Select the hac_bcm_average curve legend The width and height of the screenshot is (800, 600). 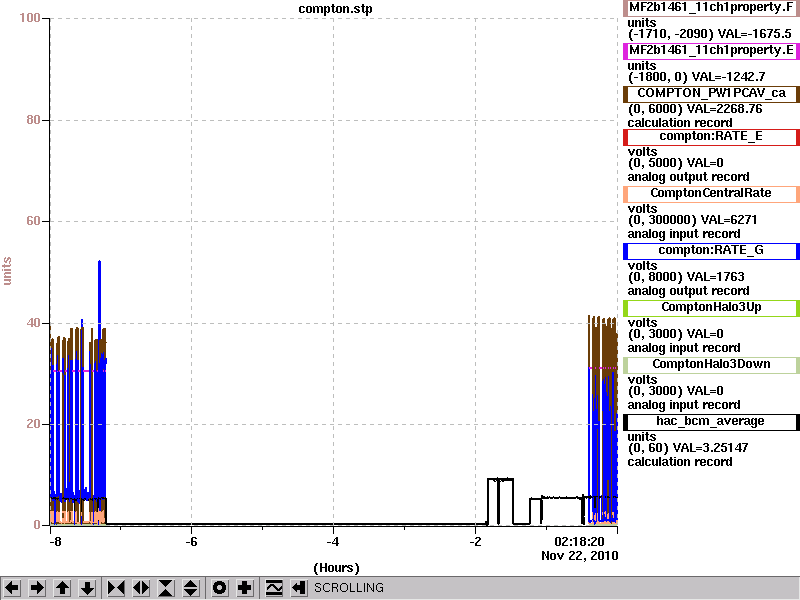pos(711,421)
